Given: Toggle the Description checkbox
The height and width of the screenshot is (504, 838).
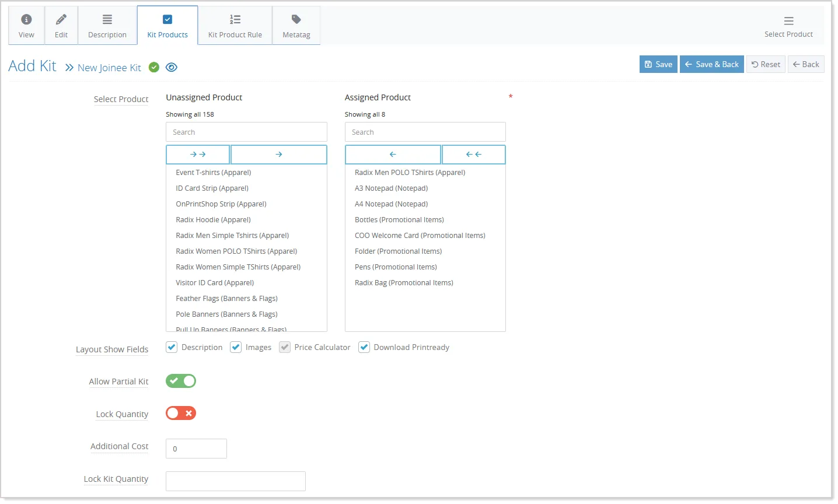Looking at the screenshot, I should tap(172, 347).
